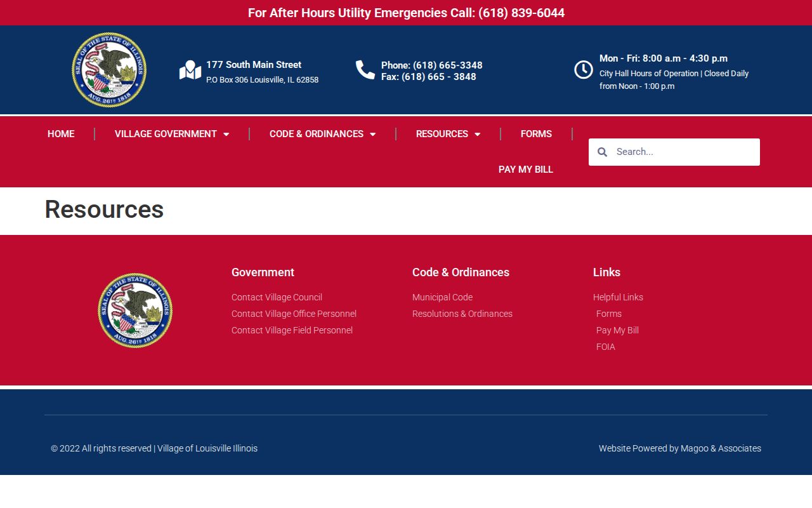Click the 2022 All rights reserved copyright text

tap(154, 448)
